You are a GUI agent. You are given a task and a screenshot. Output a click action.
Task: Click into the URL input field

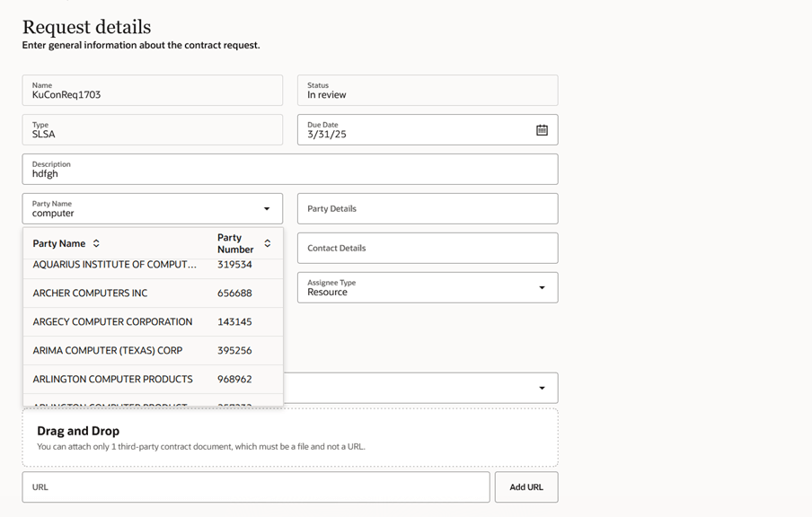256,487
